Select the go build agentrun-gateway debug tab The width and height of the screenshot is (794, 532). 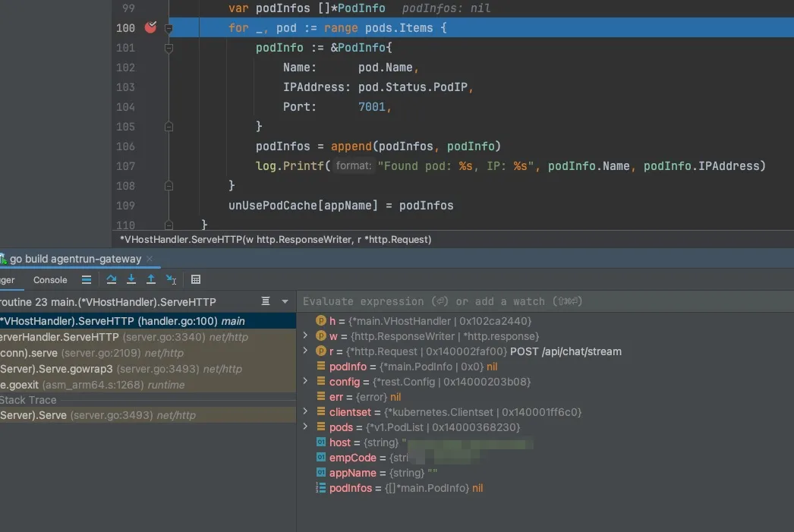pos(74,259)
